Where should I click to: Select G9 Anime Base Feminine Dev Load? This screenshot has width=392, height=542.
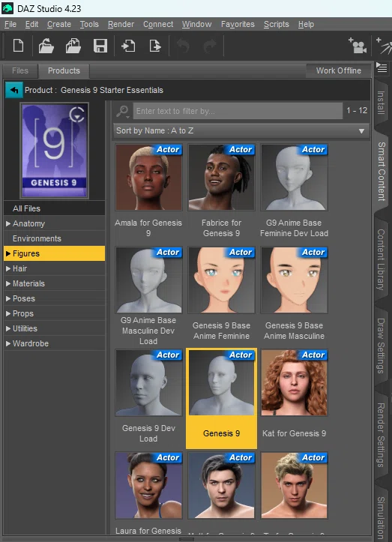pos(294,178)
